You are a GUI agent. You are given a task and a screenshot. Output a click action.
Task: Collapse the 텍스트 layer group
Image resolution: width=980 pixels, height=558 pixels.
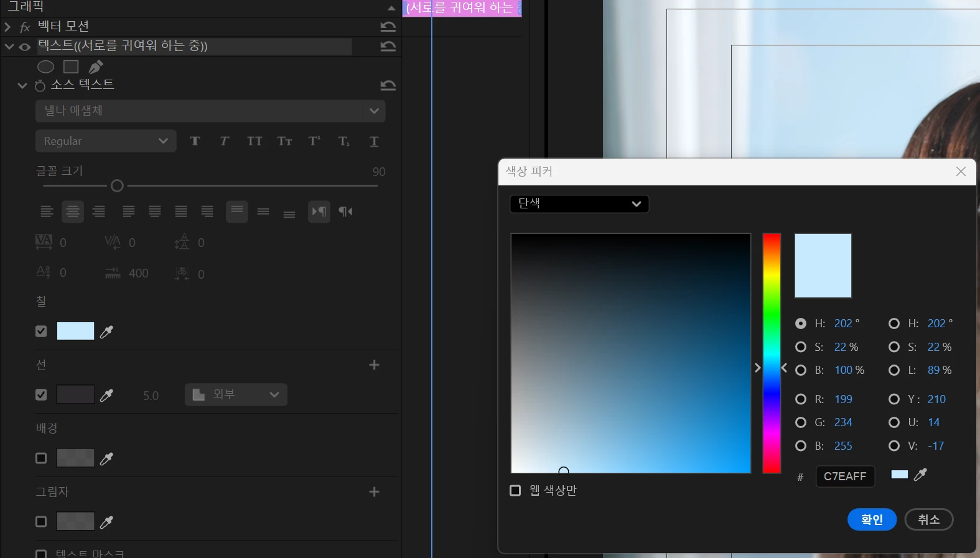point(9,47)
